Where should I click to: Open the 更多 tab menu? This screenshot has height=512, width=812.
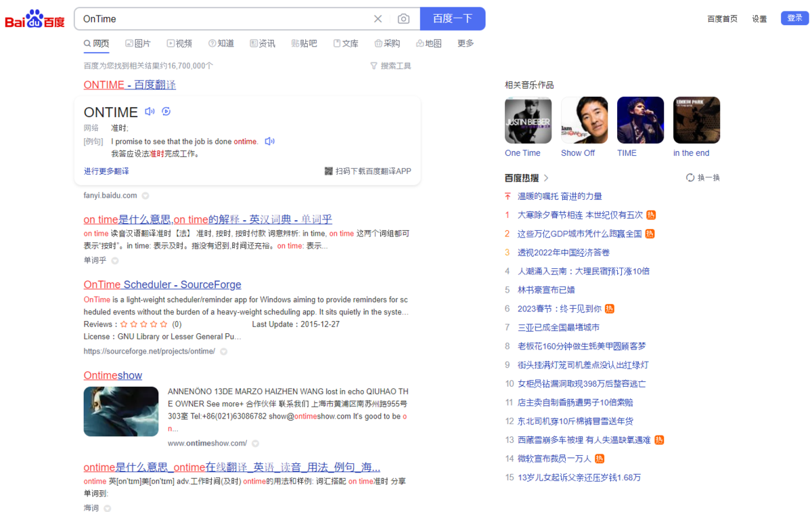click(x=466, y=43)
